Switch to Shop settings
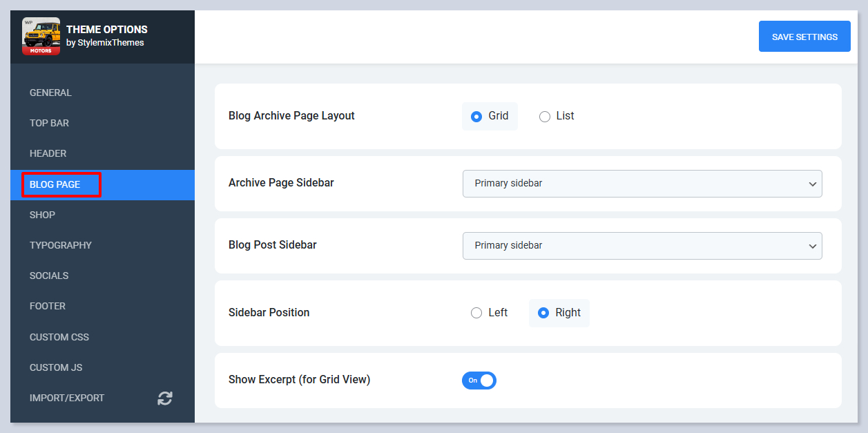868x433 pixels. click(42, 215)
